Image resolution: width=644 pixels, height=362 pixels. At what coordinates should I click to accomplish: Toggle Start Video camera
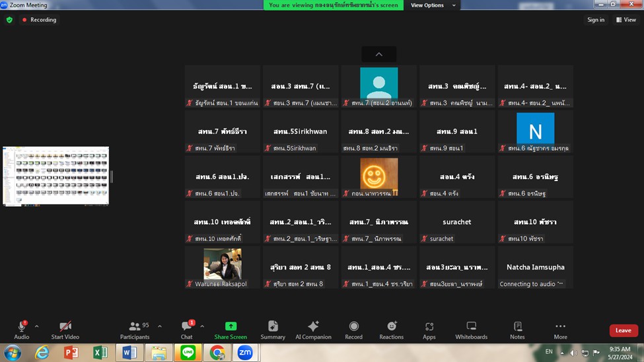point(65,330)
